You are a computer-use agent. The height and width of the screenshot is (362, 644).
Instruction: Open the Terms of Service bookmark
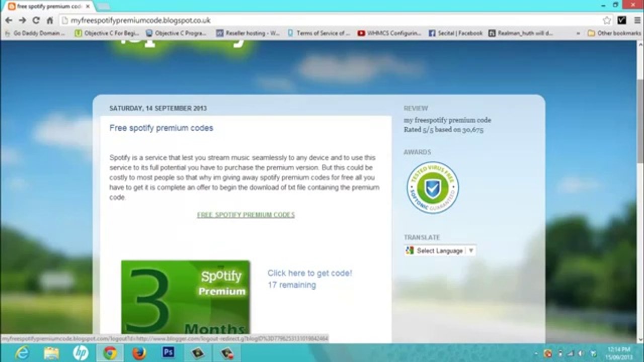(319, 33)
